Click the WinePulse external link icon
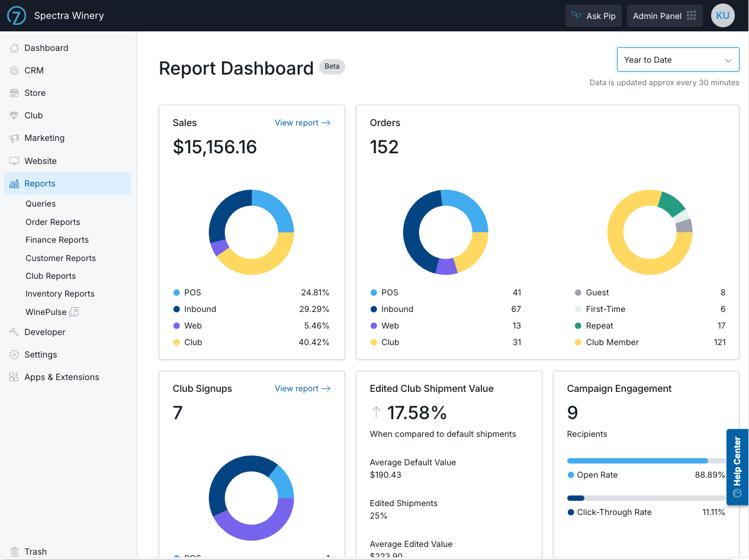The image size is (749, 560). click(74, 312)
